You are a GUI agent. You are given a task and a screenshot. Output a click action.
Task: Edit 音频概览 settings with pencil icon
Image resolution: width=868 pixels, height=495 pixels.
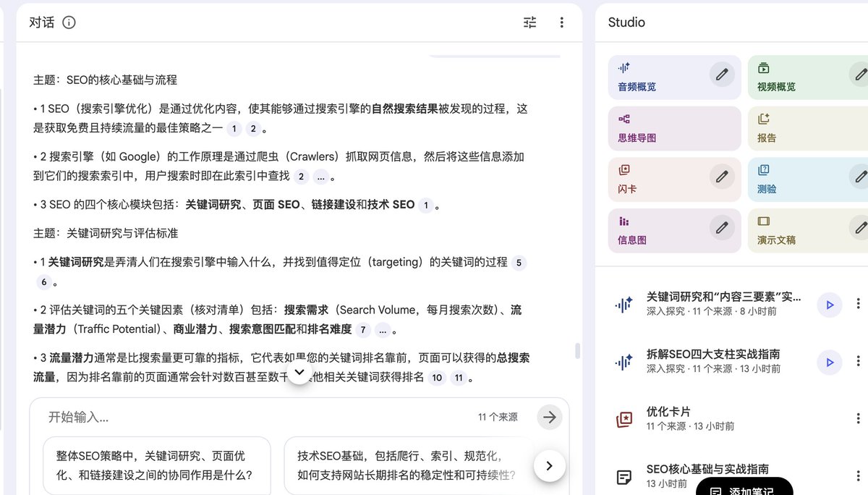click(721, 74)
